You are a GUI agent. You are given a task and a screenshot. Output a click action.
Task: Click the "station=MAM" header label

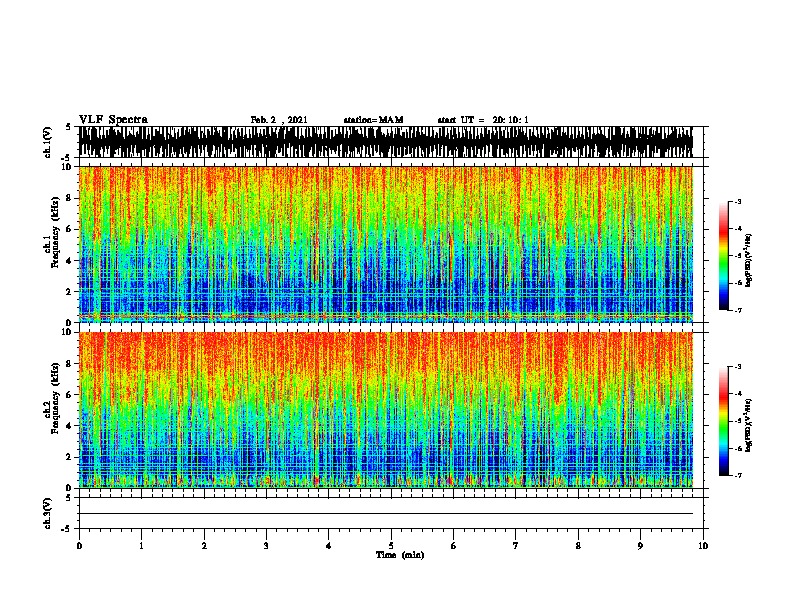point(373,120)
